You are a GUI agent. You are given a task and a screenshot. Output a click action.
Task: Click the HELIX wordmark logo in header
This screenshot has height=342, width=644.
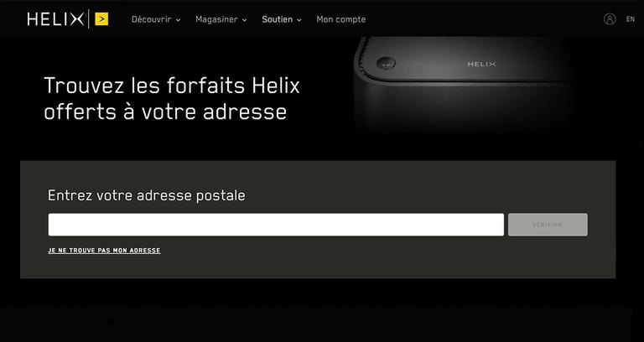pyautogui.click(x=55, y=19)
